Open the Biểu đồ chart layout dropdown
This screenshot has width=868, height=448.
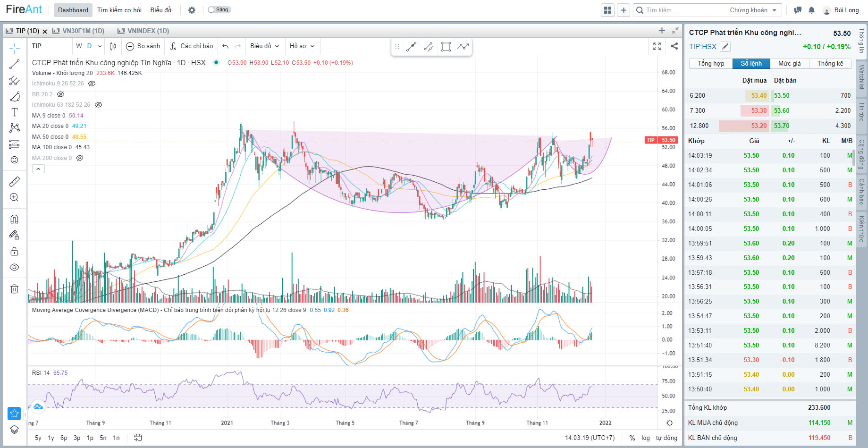[x=265, y=46]
